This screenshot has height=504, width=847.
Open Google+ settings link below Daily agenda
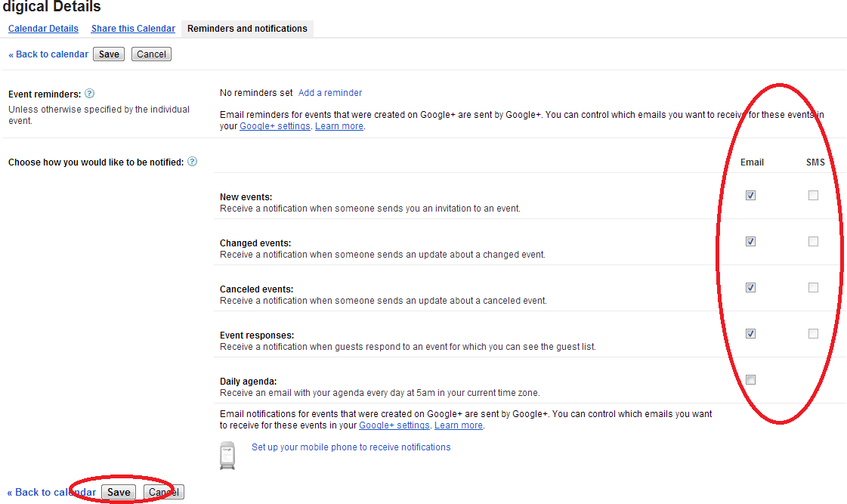click(394, 425)
